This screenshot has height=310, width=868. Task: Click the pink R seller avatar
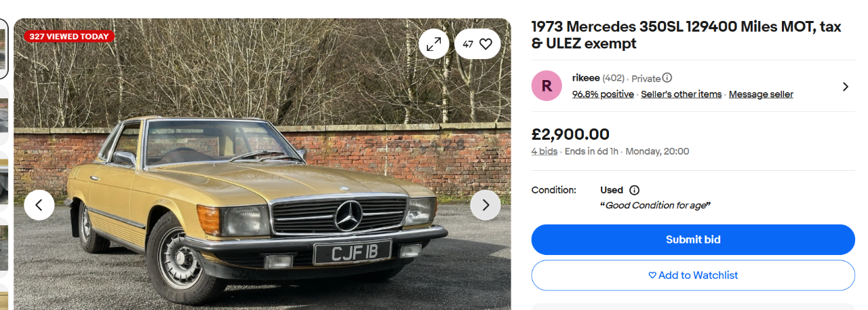(547, 86)
